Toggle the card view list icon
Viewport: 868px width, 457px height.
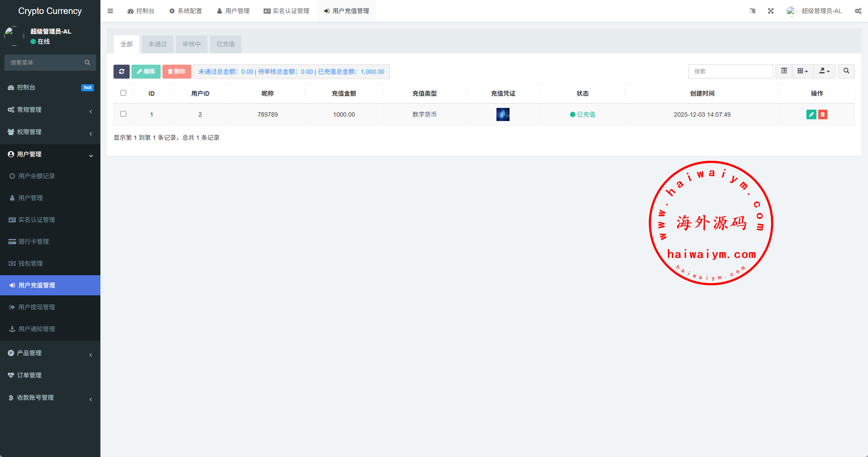(x=784, y=71)
